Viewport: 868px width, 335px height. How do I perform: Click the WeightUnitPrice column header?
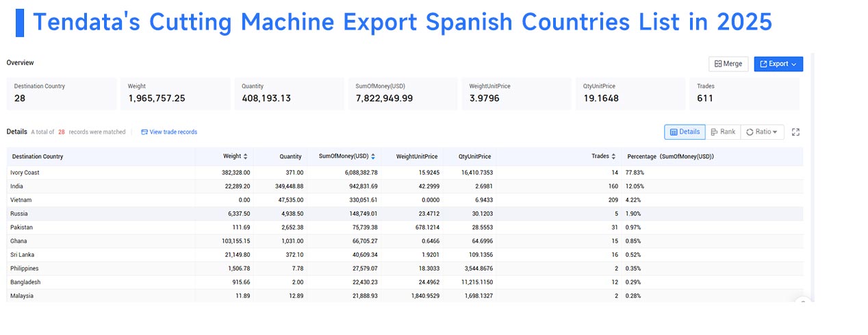[x=416, y=156]
